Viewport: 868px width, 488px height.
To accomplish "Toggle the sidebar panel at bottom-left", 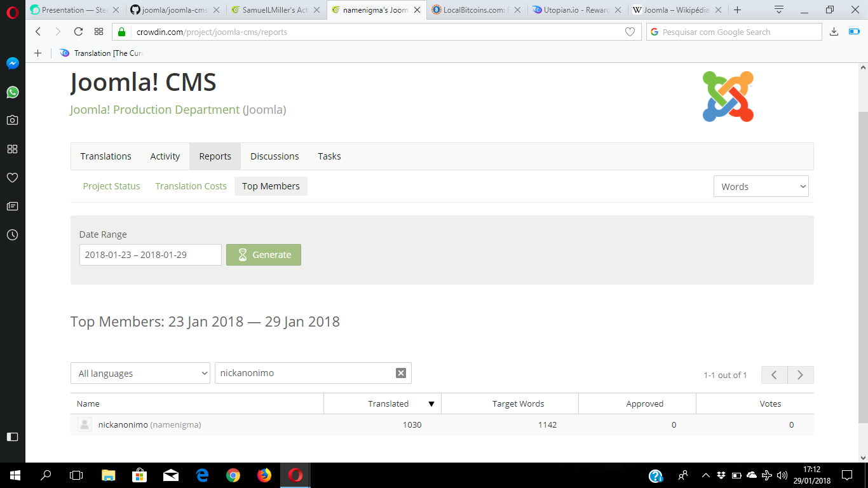I will (x=12, y=437).
